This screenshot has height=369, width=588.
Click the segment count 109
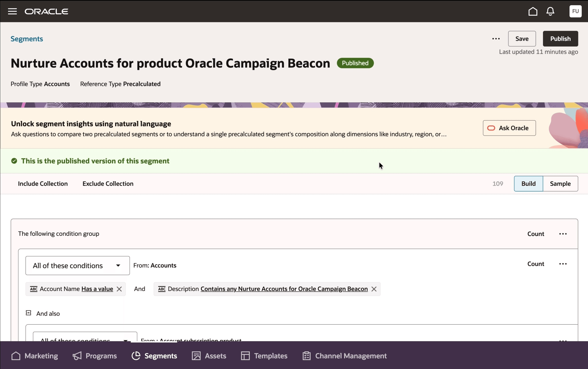pyautogui.click(x=498, y=184)
